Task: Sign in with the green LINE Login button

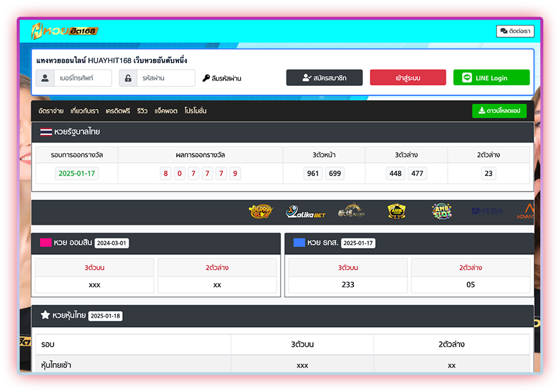Action: click(491, 78)
